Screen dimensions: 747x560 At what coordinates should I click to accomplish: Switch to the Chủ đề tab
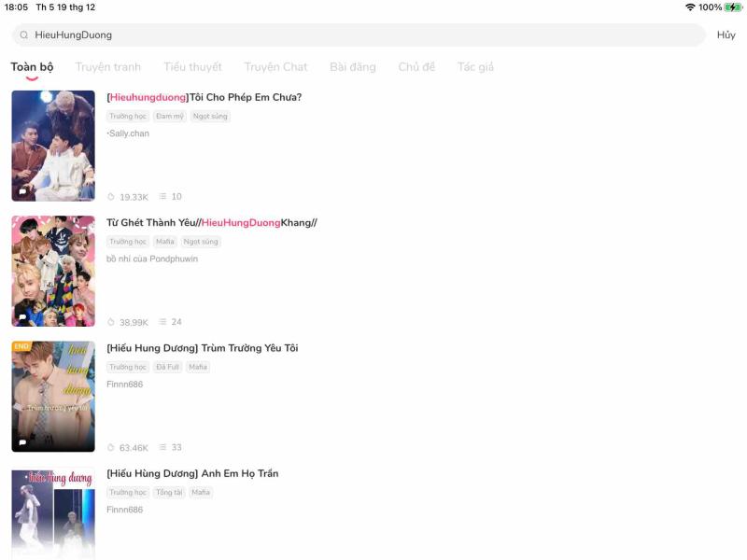click(416, 67)
